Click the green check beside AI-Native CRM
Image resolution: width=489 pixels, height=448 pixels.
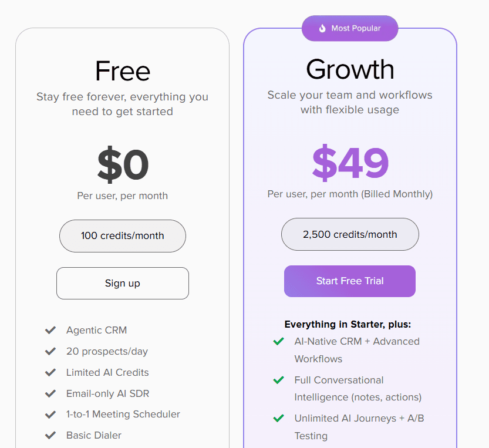click(x=278, y=342)
